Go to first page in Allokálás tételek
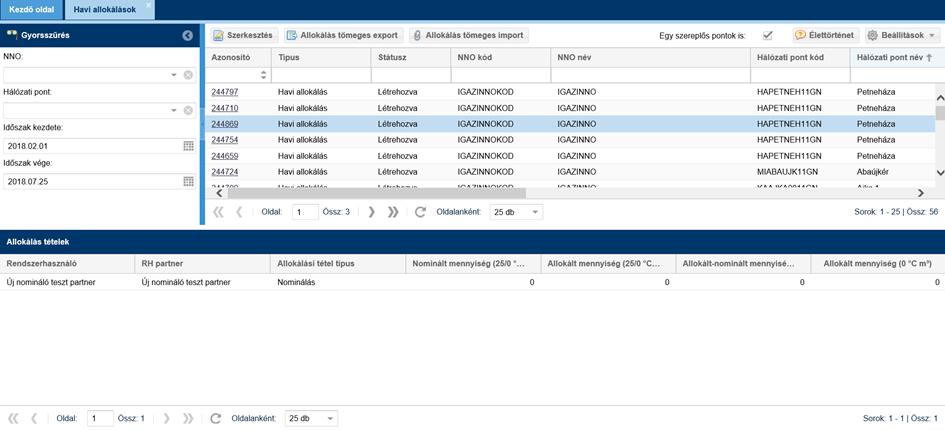Screen dimensions: 945x431 click(13, 418)
